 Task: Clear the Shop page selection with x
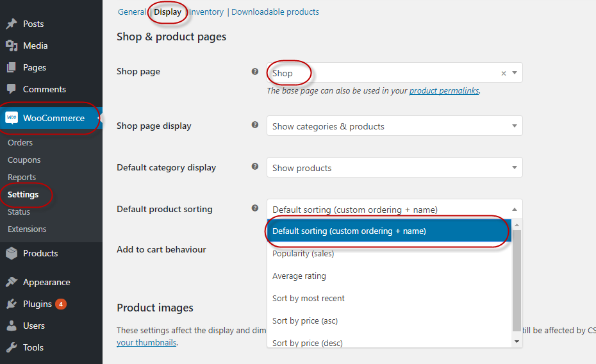[x=504, y=73]
